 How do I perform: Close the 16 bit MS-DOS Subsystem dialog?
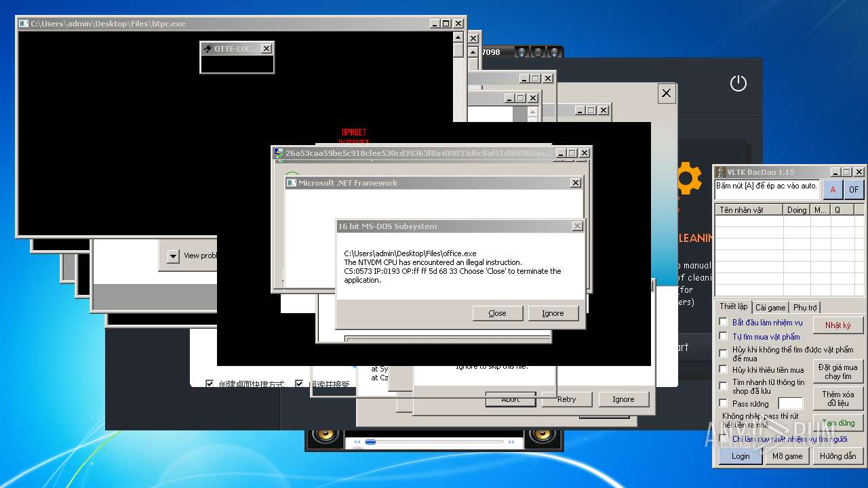click(x=578, y=226)
